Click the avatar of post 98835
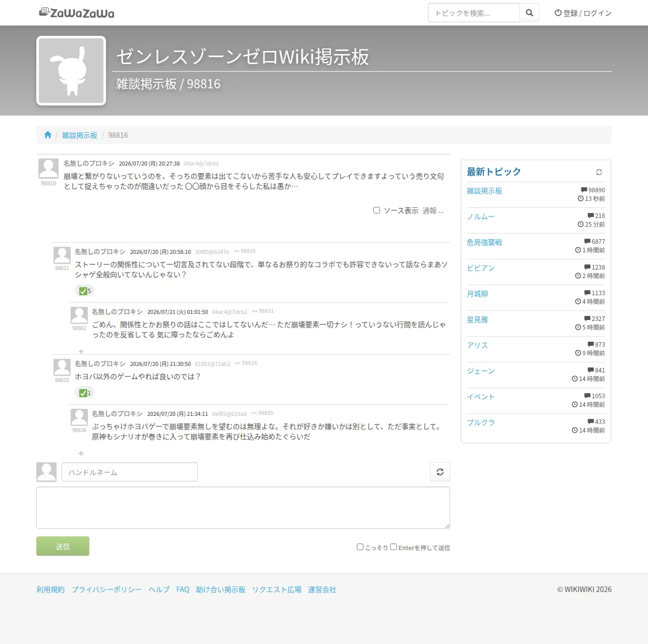 62,367
